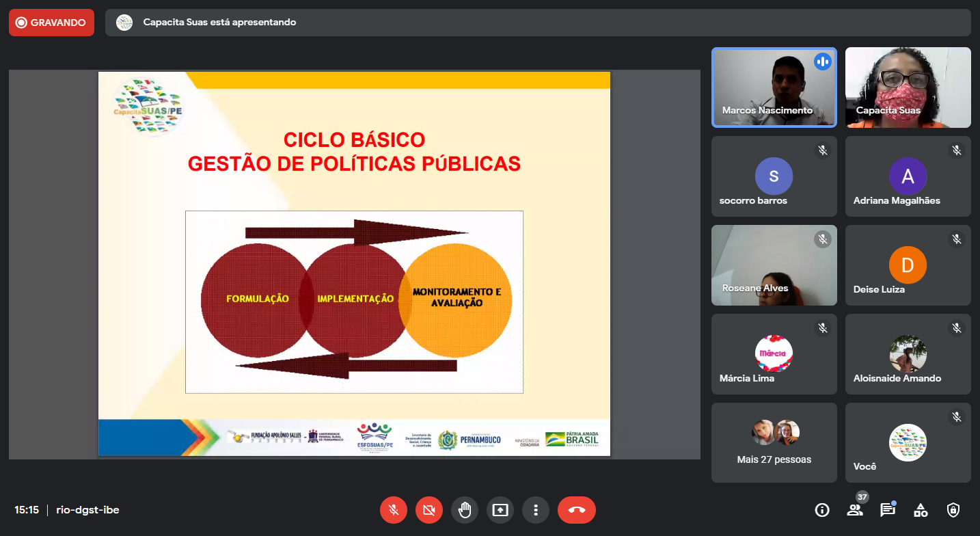The image size is (980, 536).
Task: Open the three-dot more options menu
Action: 536,510
